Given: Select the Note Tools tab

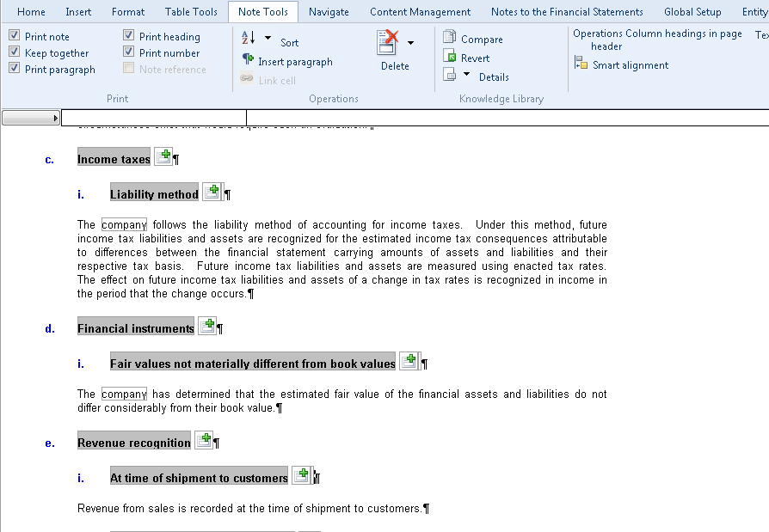Looking at the screenshot, I should click(x=263, y=12).
